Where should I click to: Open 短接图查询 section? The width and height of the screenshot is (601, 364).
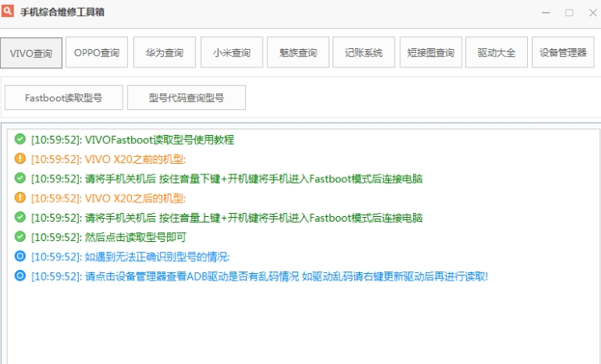click(431, 52)
